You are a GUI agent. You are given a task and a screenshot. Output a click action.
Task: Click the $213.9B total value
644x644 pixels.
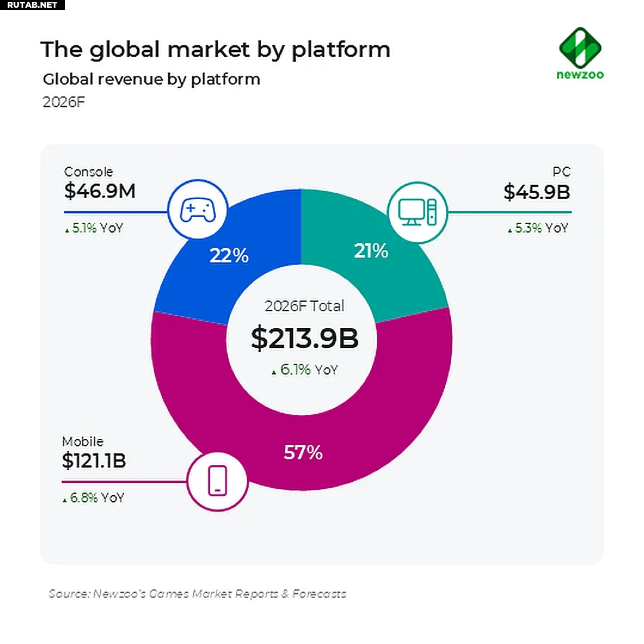click(x=304, y=339)
